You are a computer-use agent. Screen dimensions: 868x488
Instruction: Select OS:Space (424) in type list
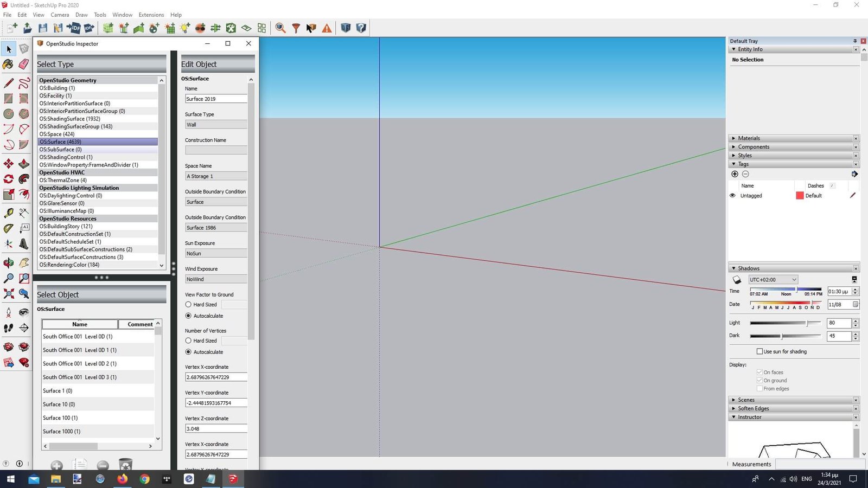coord(98,134)
